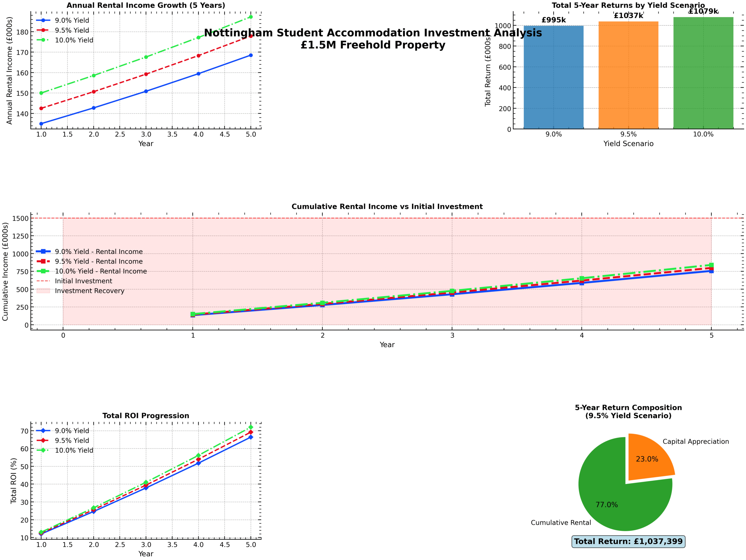This screenshot has width=746, height=560.
Task: Click the Nottingham Student Accommodation Investment Analysis title
Action: [373, 33]
